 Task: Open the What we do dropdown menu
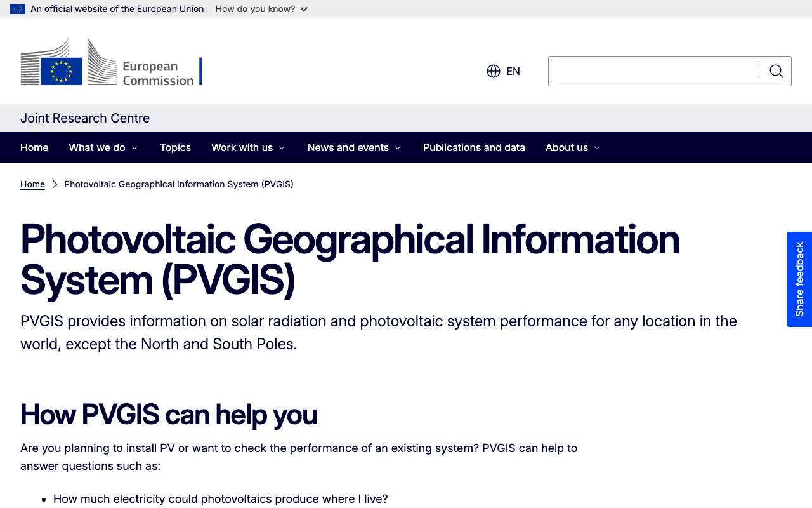[x=103, y=147]
